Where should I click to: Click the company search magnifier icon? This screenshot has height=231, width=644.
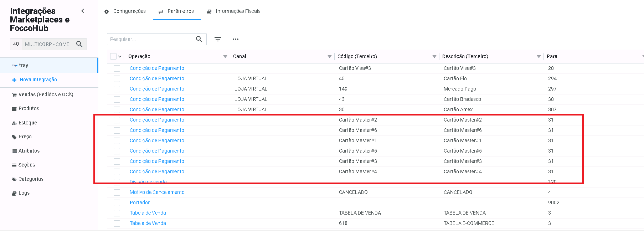coord(79,44)
